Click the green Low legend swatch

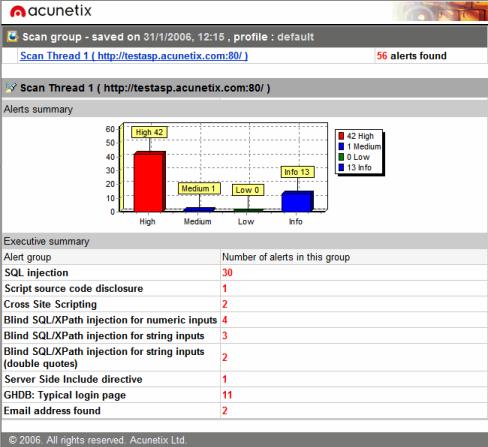[341, 157]
